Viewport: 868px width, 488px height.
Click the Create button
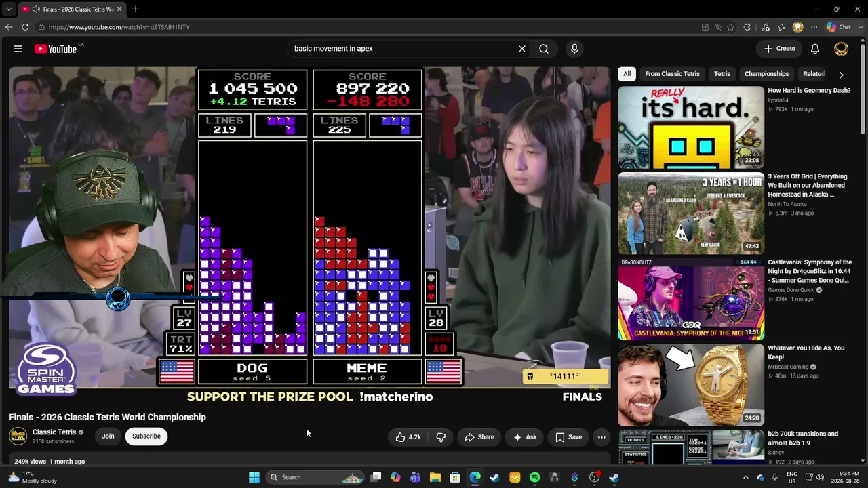tap(779, 49)
